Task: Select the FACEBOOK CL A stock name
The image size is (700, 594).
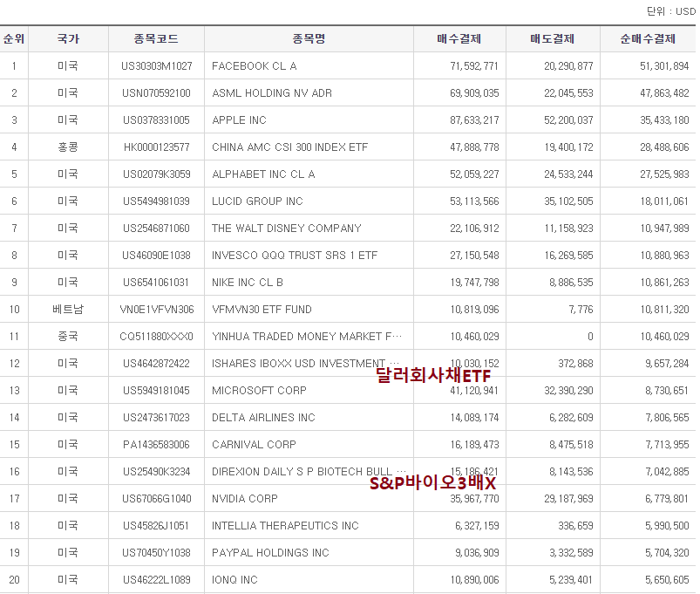Action: point(254,66)
